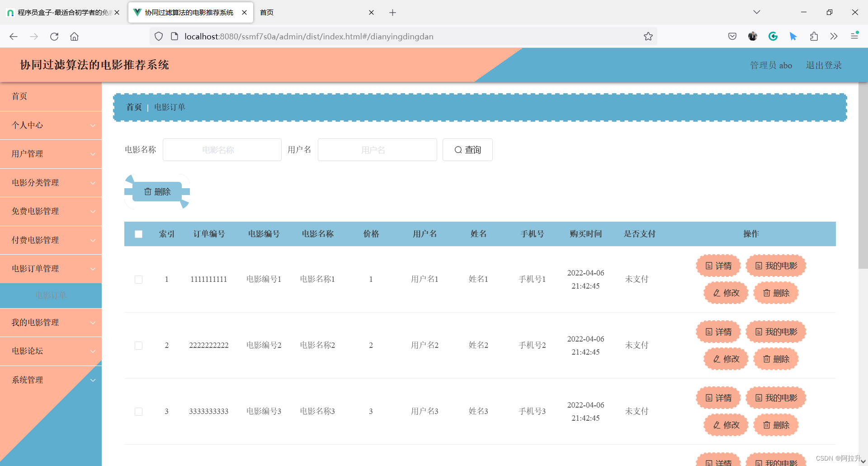Check the row for order 2222222222
868x466 pixels.
pos(139,346)
